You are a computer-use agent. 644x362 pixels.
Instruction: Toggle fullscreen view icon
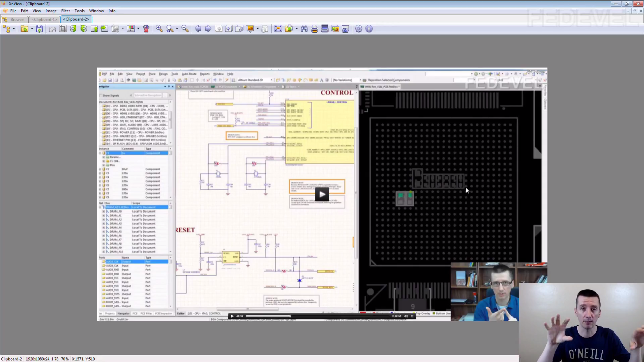278,29
